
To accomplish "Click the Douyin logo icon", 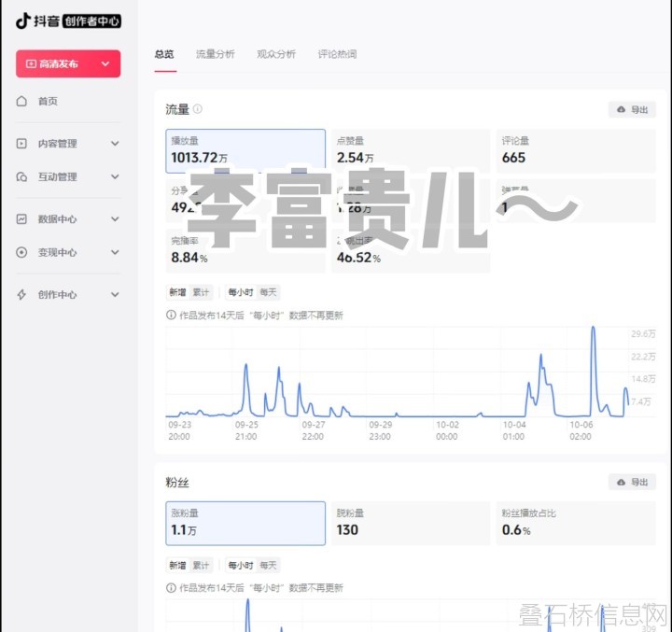I will (x=23, y=21).
